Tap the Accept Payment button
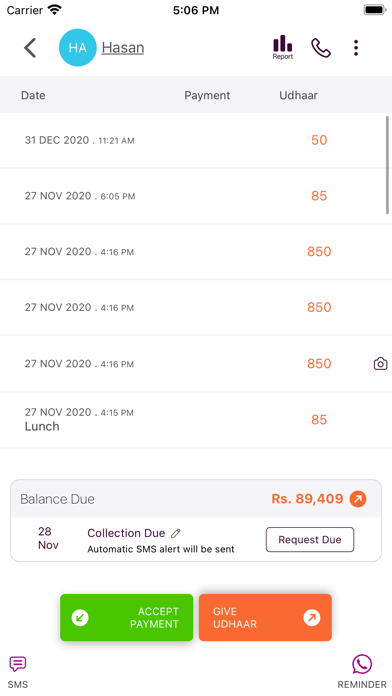Image resolution: width=392 pixels, height=696 pixels. (x=127, y=617)
